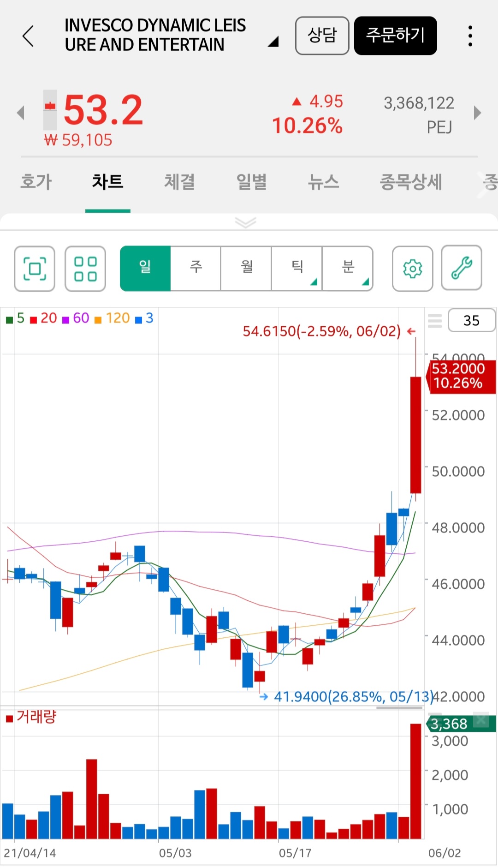Go back using the left chevron arrow
This screenshot has height=868, width=498.
click(28, 36)
